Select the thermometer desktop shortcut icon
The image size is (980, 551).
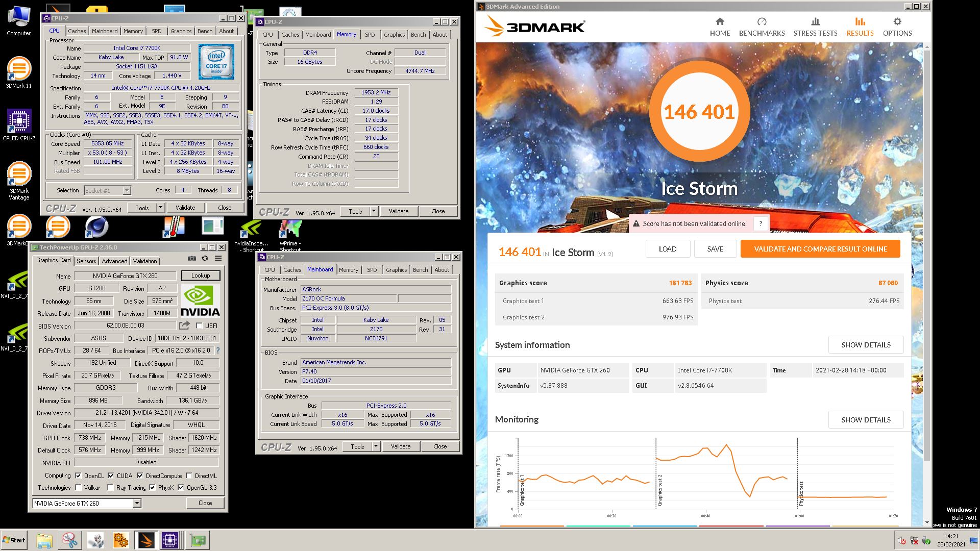pyautogui.click(x=174, y=227)
